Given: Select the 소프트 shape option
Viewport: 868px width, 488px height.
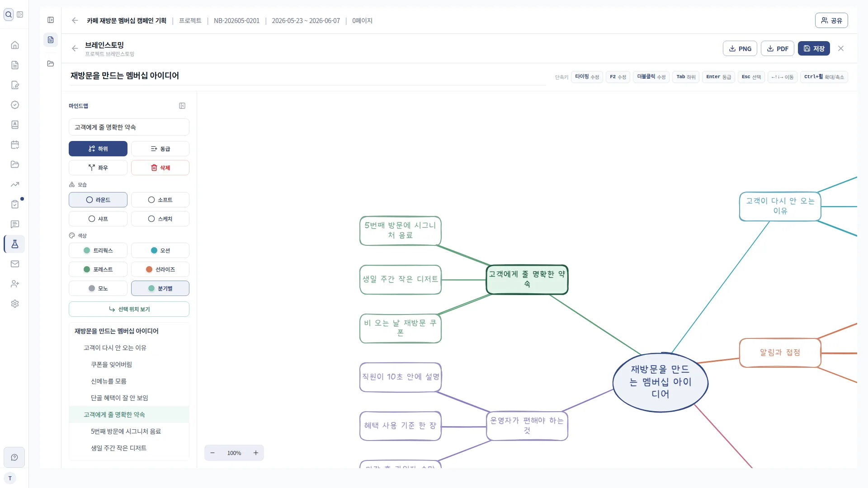Looking at the screenshot, I should click(160, 200).
